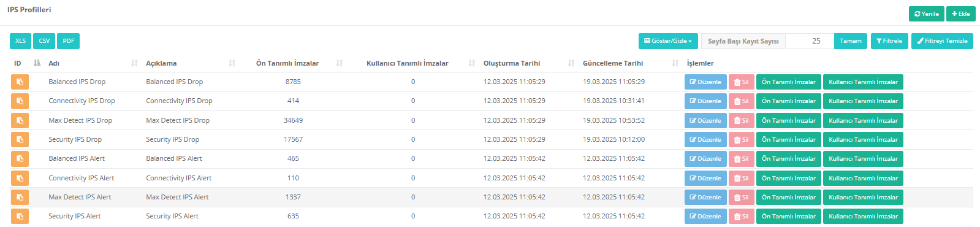Edit Connectivity IPS Drop via Düzenle
980x227 pixels.
pos(705,101)
